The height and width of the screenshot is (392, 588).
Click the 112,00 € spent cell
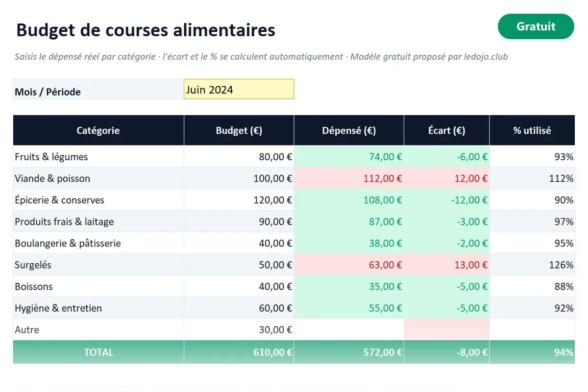[349, 178]
